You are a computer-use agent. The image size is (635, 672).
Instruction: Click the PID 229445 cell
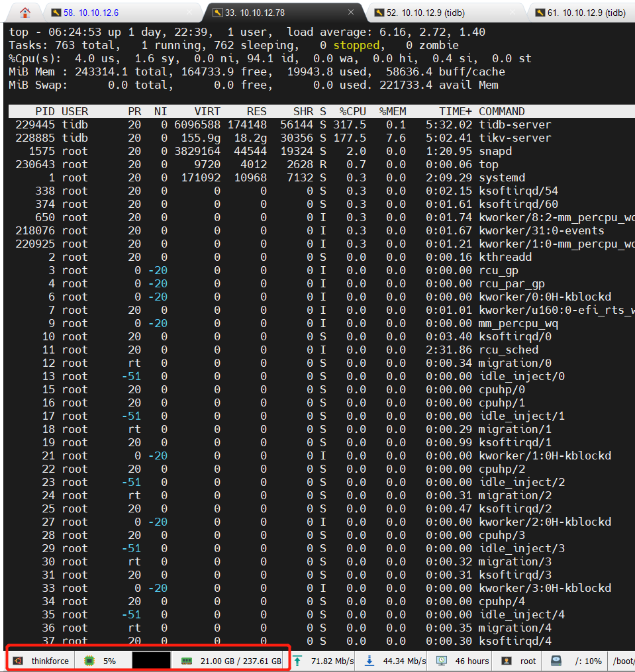coord(35,124)
